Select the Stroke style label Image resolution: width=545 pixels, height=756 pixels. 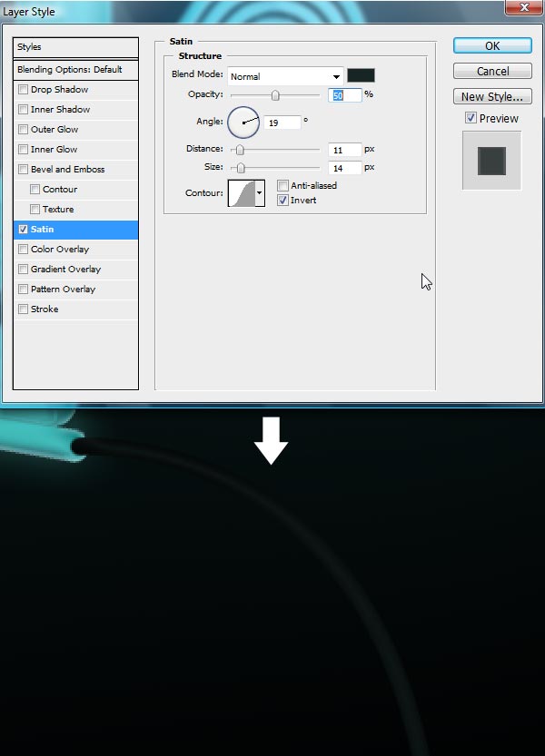point(45,309)
